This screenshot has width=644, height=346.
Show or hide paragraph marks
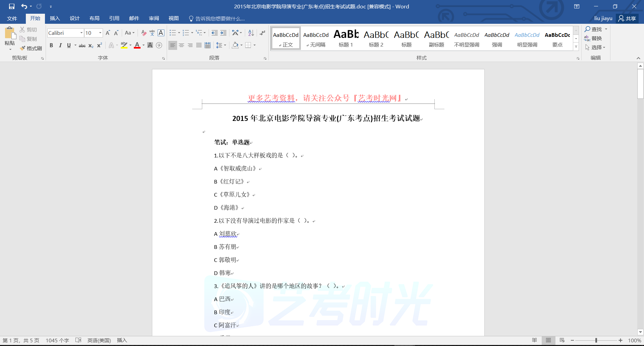tap(262, 33)
